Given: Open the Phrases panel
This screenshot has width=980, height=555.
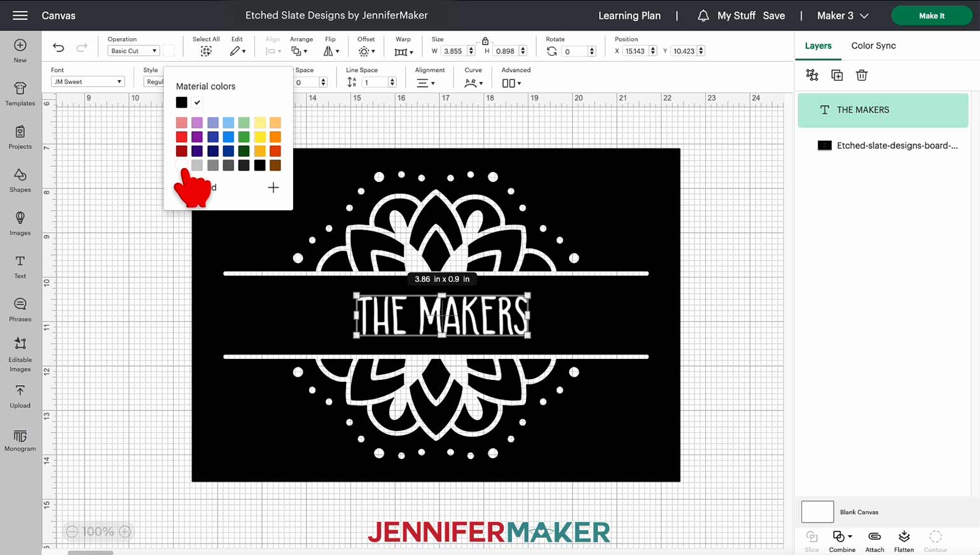Looking at the screenshot, I should point(20,310).
